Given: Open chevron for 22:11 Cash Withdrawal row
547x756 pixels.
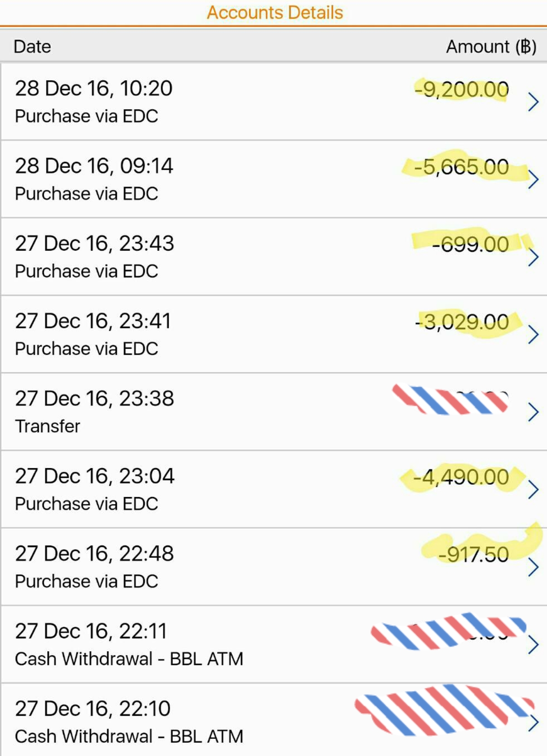Looking at the screenshot, I should click(533, 645).
